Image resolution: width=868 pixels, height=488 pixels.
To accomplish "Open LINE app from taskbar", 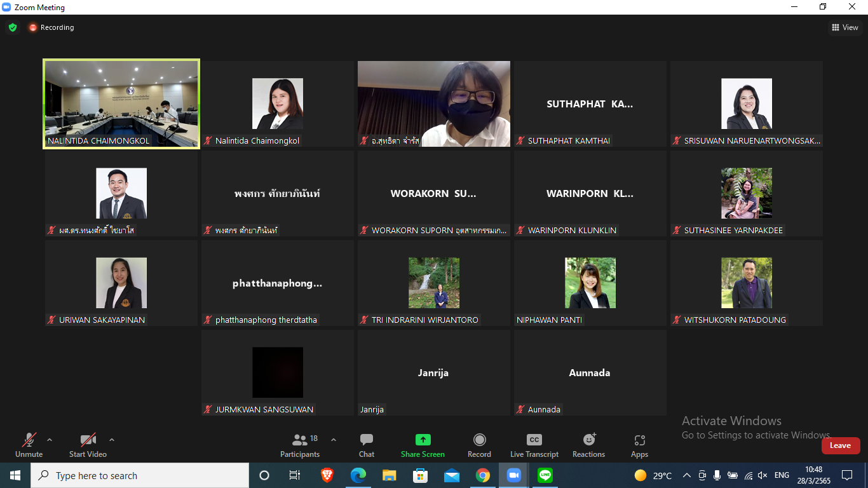I will [545, 475].
